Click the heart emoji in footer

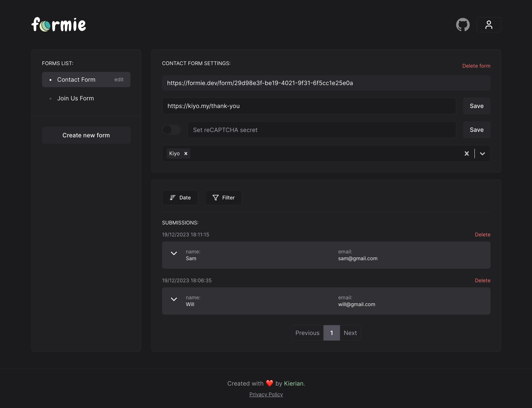pyautogui.click(x=269, y=383)
